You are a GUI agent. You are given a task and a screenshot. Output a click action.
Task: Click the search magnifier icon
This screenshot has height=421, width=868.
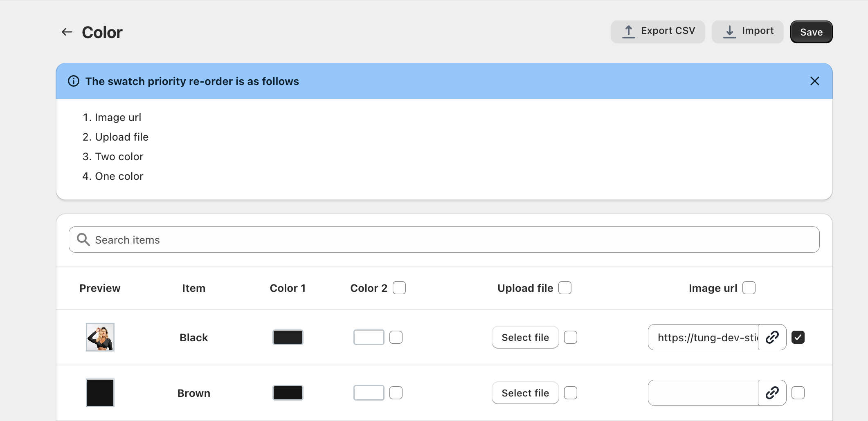[83, 240]
